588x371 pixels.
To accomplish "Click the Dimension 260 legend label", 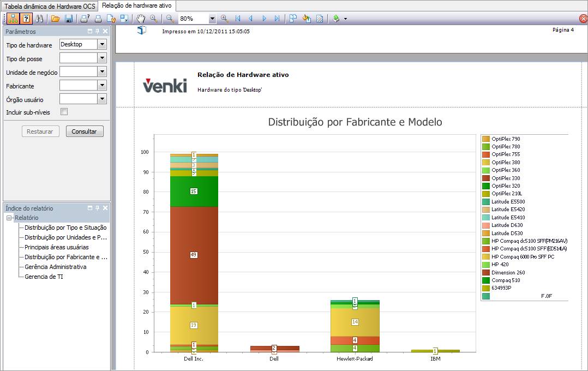I will (508, 273).
